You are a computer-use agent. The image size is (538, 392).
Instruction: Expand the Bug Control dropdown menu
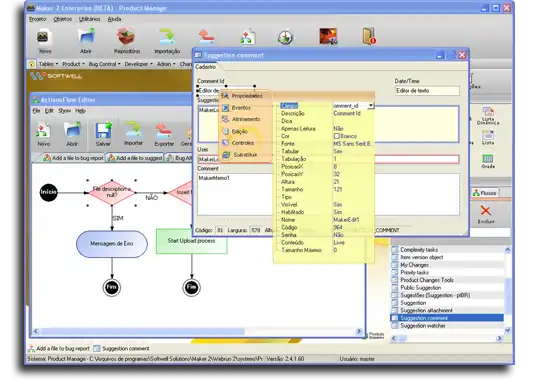(105, 64)
